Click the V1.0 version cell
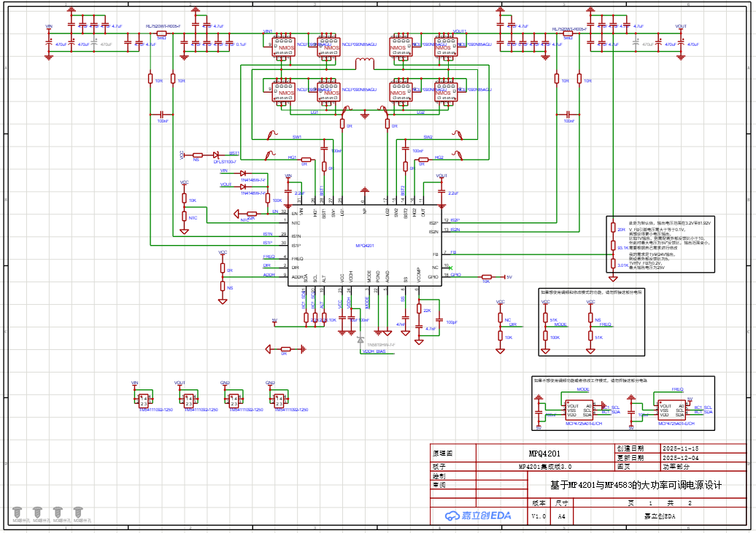756x533 pixels. 539,516
